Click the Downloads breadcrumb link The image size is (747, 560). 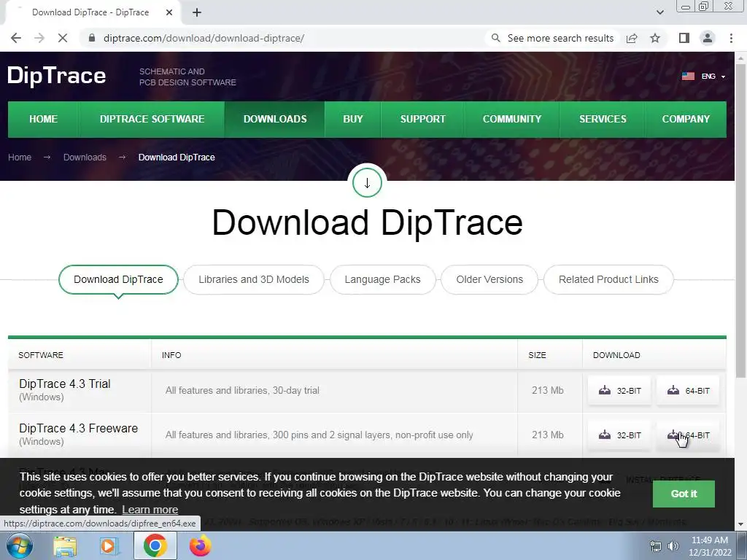[85, 157]
